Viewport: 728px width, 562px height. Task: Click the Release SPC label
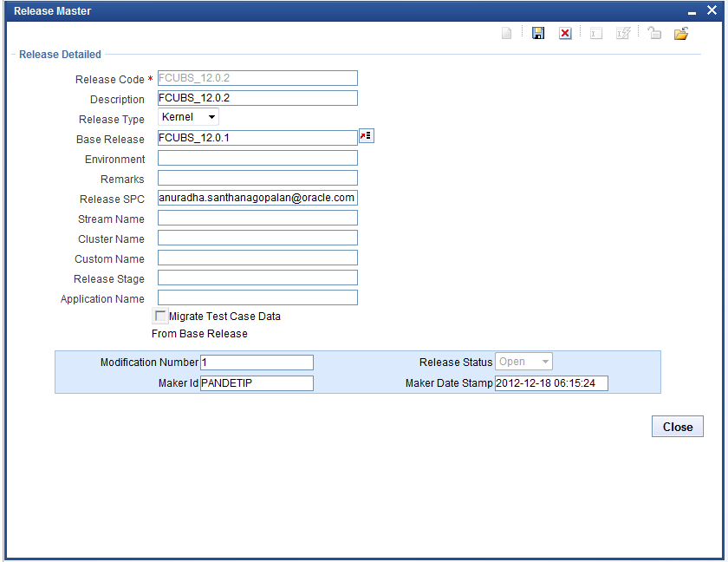(112, 199)
